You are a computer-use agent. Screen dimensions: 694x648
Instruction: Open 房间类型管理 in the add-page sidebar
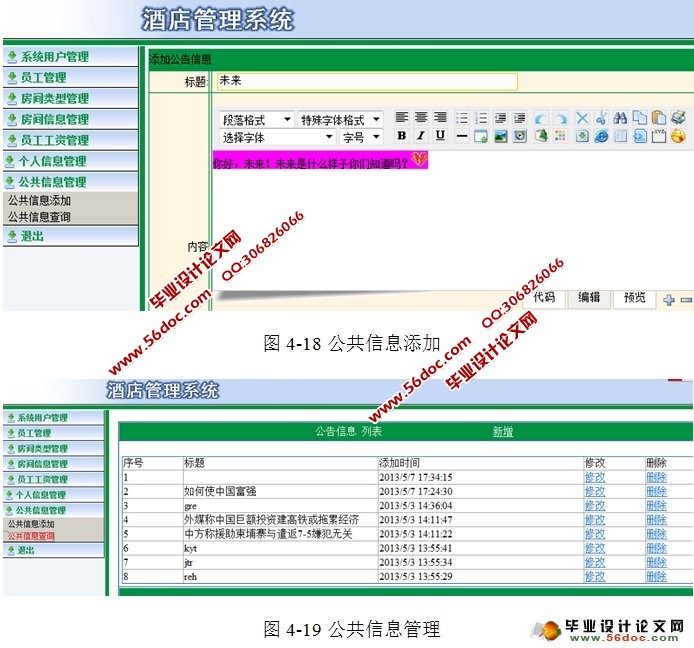point(70,98)
